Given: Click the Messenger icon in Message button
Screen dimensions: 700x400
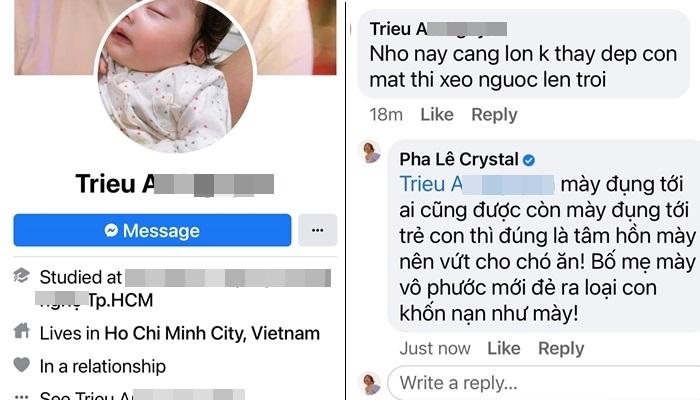Looking at the screenshot, I should (x=111, y=230).
